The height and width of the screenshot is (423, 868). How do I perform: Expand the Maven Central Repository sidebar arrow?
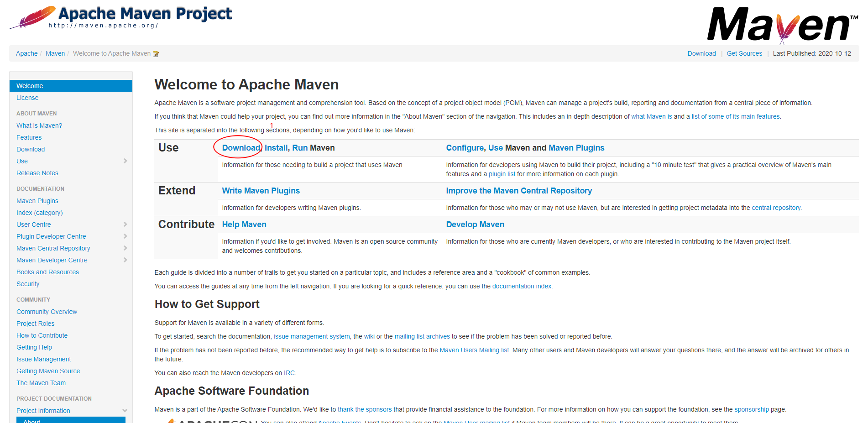pos(125,248)
